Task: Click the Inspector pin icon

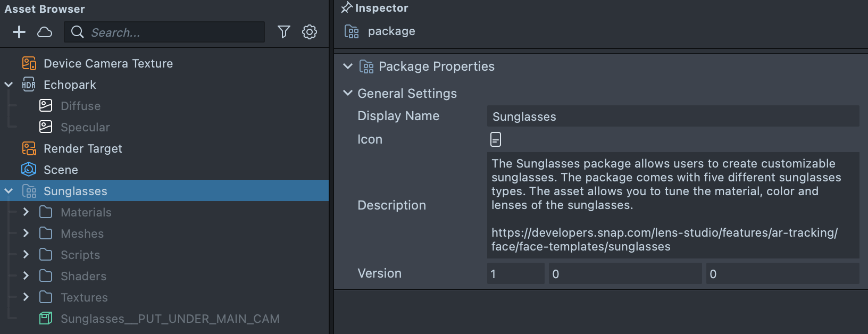Action: [x=347, y=7]
